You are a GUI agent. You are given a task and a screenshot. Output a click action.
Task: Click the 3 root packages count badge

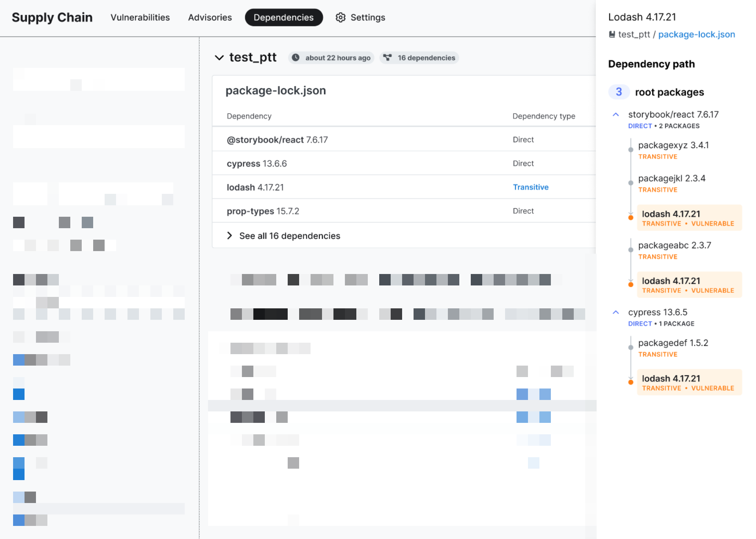click(x=619, y=92)
